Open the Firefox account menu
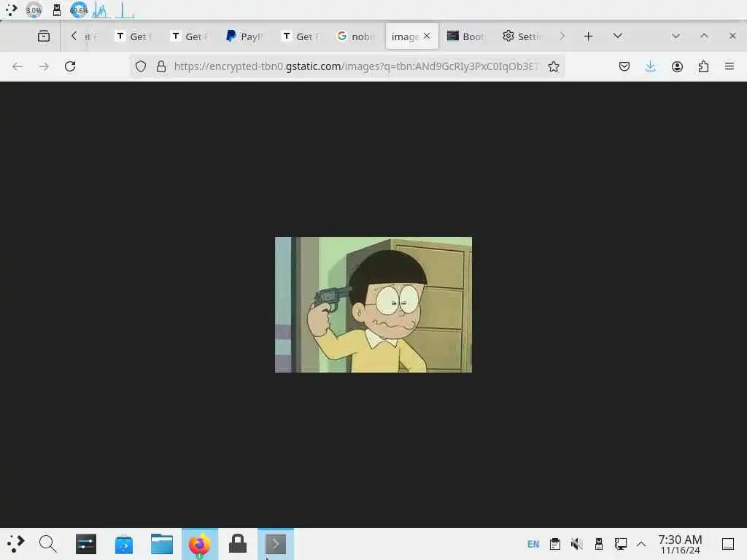Image resolution: width=747 pixels, height=560 pixels. tap(677, 66)
